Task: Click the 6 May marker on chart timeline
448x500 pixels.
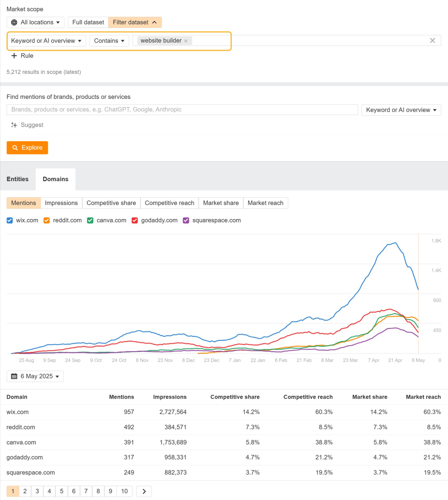Action: 418,360
